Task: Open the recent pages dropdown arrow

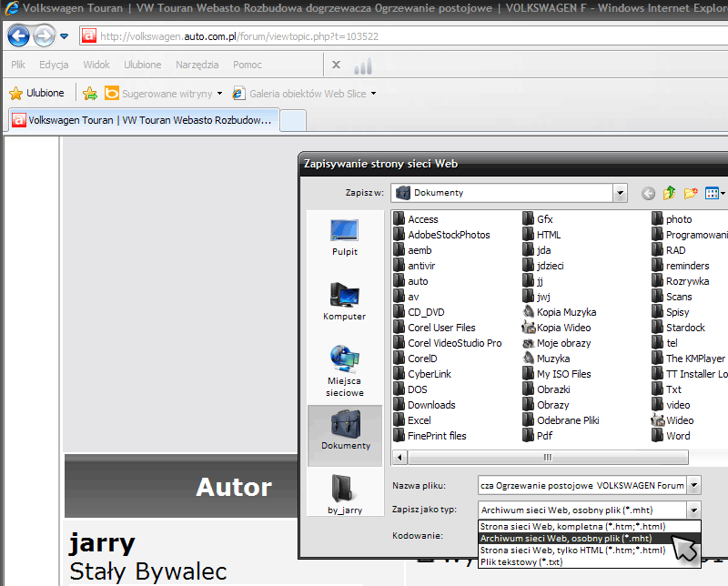Action: click(x=64, y=36)
